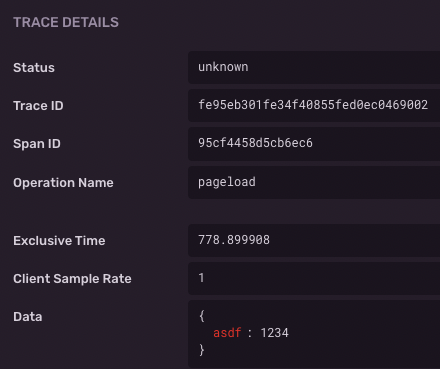Click the opening brace of the Data JSON

click(202, 316)
